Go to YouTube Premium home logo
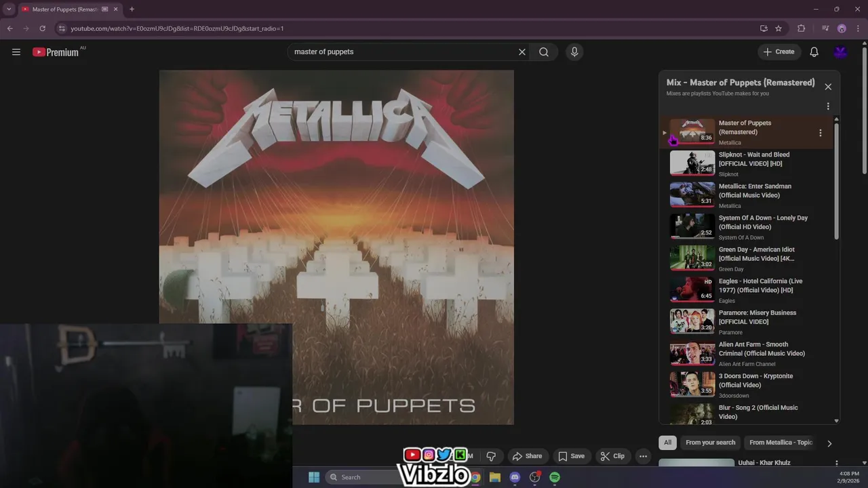Image resolution: width=868 pixels, height=488 pixels. [56, 52]
